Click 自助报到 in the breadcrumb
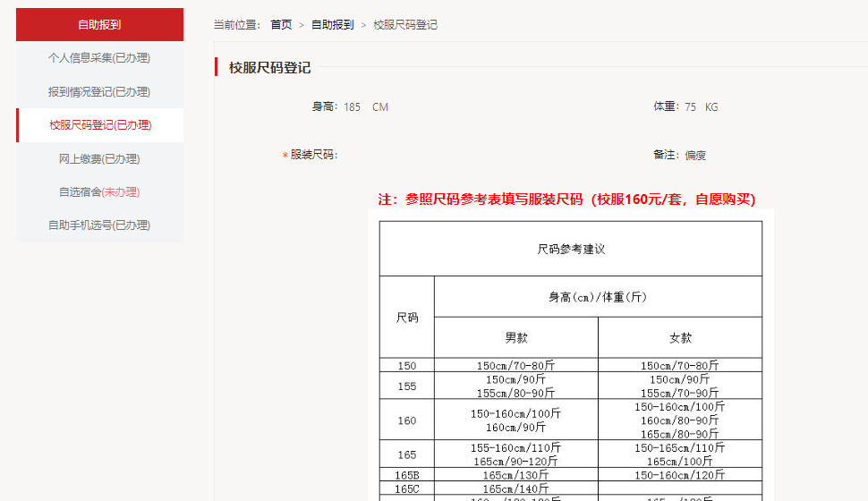 332,25
